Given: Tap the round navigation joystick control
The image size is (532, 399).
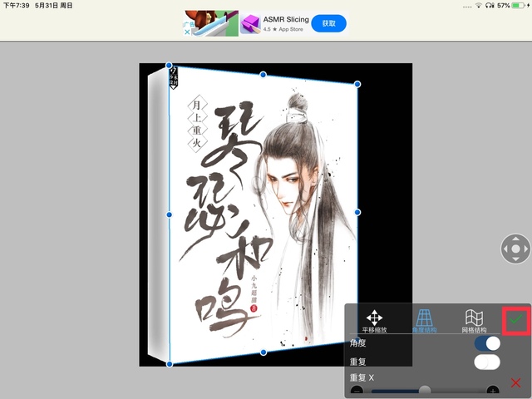Looking at the screenshot, I should [515, 249].
